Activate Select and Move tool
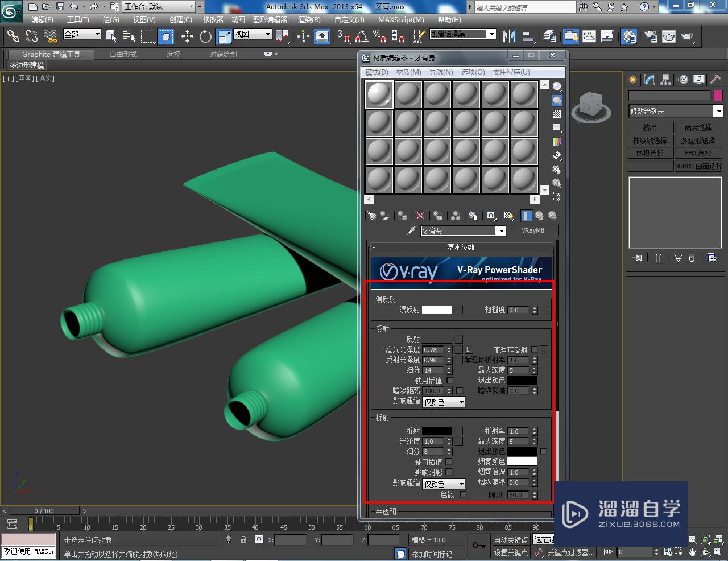 click(187, 36)
